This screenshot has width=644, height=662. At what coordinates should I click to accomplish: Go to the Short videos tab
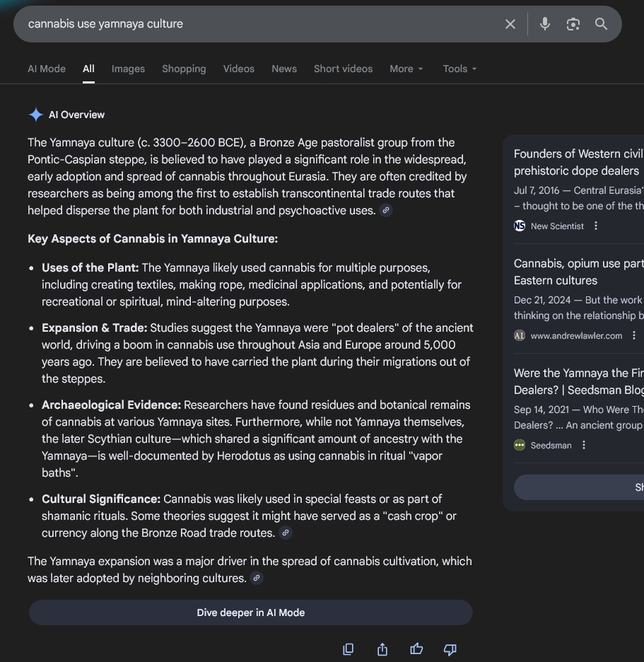(343, 69)
